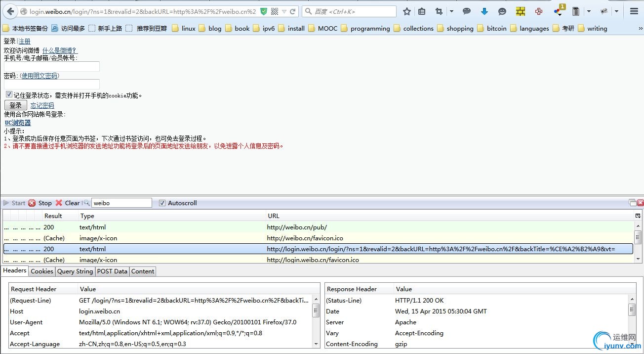Screen dimensions: 644x354
Task: Open the shopping bookmarks folder
Action: click(x=455, y=29)
